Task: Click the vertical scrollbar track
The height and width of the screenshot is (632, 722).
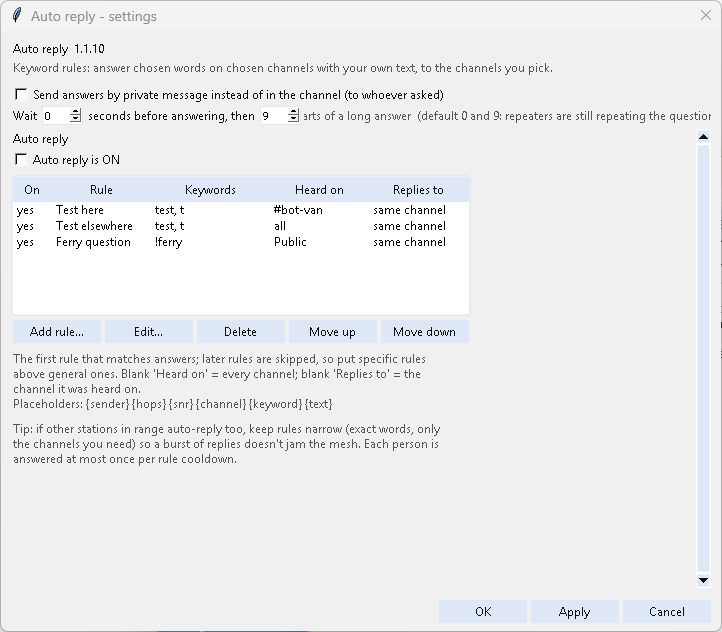Action: coord(703,358)
